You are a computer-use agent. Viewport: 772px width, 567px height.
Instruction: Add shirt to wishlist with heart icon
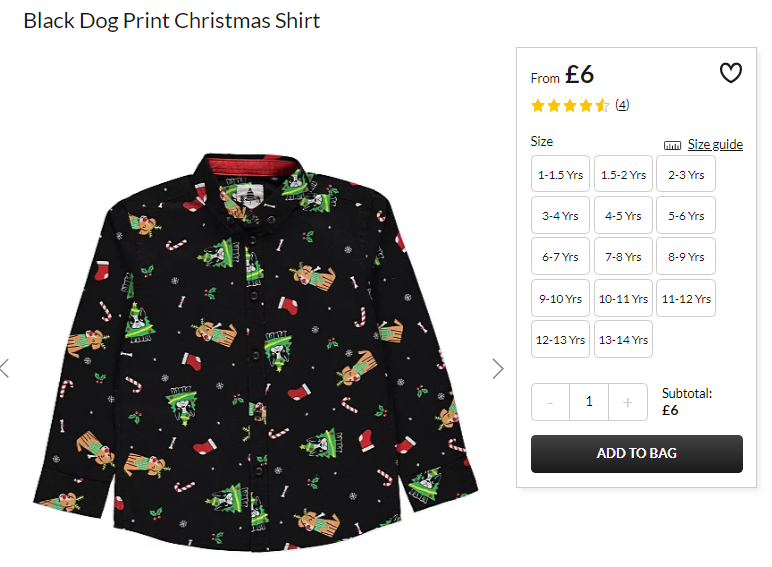coord(731,73)
